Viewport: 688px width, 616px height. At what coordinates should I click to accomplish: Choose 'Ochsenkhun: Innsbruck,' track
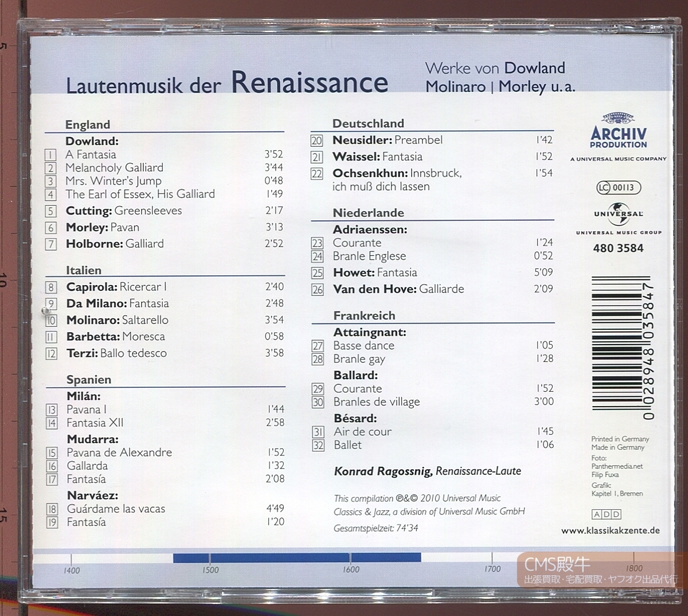click(x=397, y=173)
